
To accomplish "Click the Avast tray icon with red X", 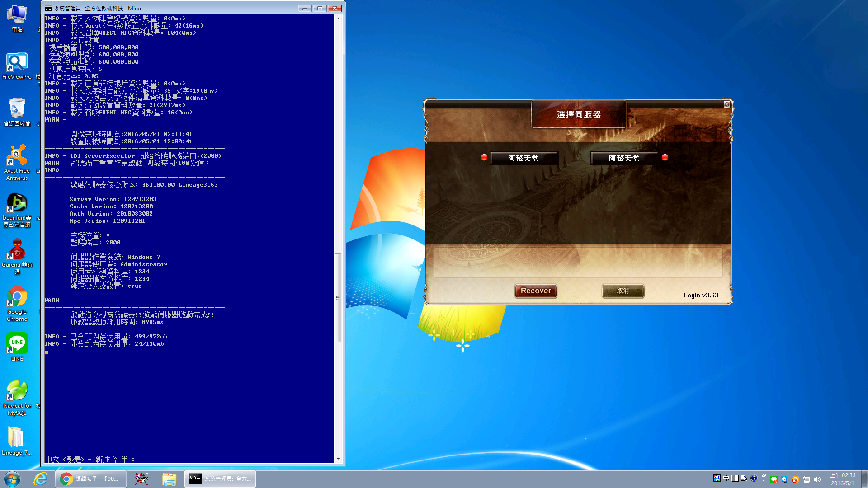I will 795,479.
